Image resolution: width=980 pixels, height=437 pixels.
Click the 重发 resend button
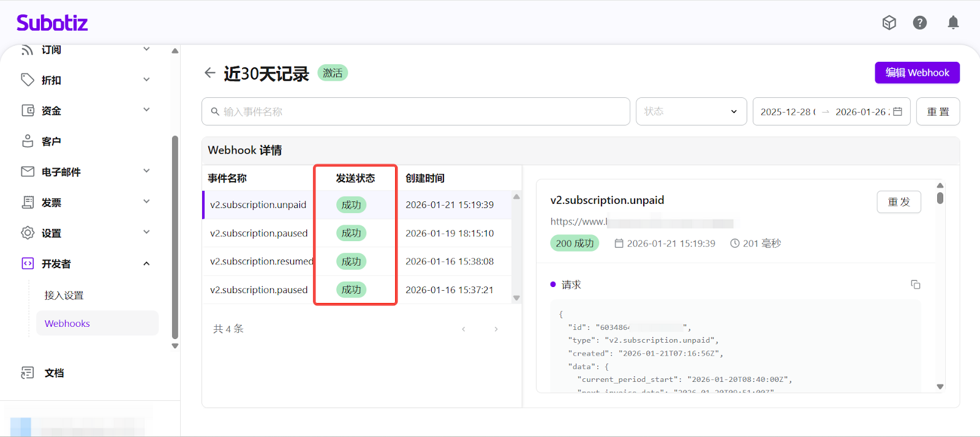click(899, 202)
